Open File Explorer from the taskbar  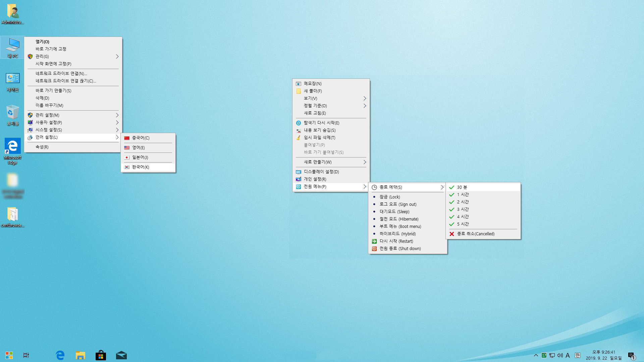[80, 355]
